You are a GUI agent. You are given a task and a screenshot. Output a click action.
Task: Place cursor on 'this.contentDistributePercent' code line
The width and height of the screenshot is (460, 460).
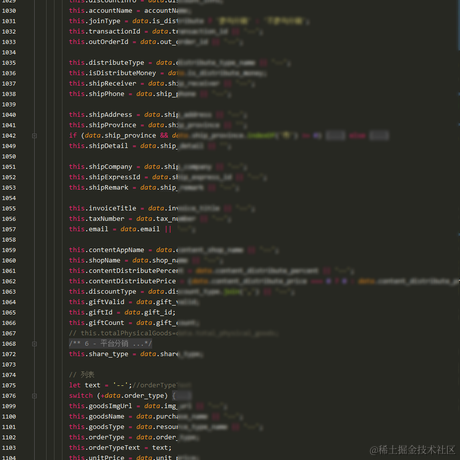[212, 271]
